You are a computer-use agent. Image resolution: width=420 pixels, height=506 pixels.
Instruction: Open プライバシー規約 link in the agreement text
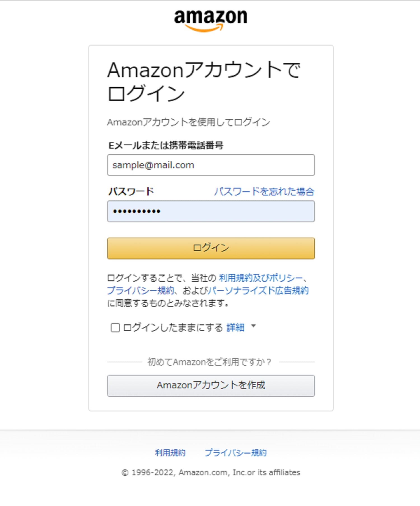141,291
